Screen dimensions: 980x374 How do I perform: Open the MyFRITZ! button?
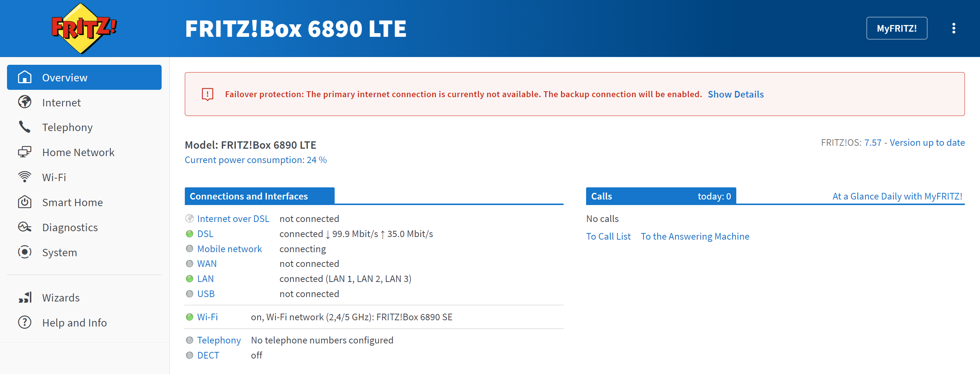tap(896, 28)
